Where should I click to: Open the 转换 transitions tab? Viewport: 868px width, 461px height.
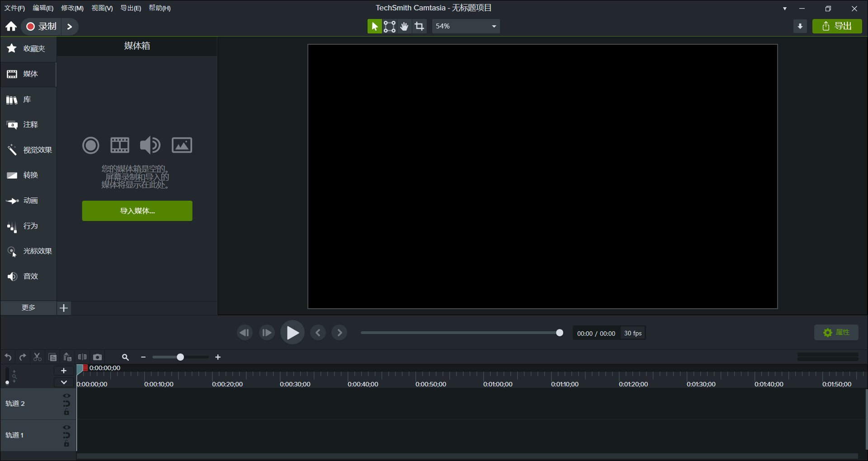pyautogui.click(x=28, y=175)
